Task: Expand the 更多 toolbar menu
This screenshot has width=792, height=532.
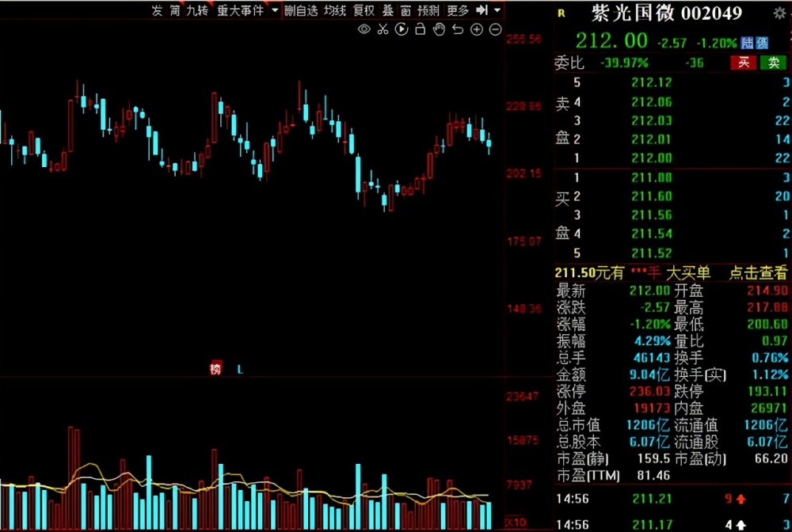Action: 458,10
